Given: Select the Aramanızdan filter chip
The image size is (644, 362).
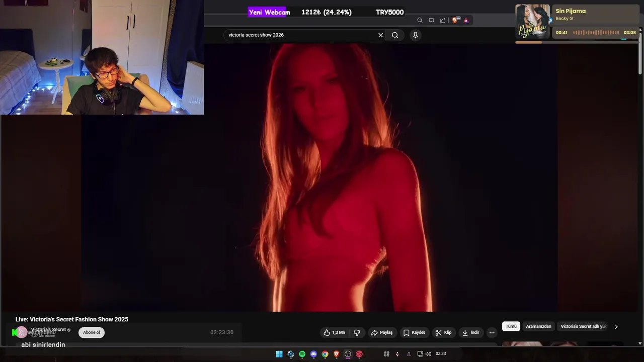Looking at the screenshot, I should [538, 326].
